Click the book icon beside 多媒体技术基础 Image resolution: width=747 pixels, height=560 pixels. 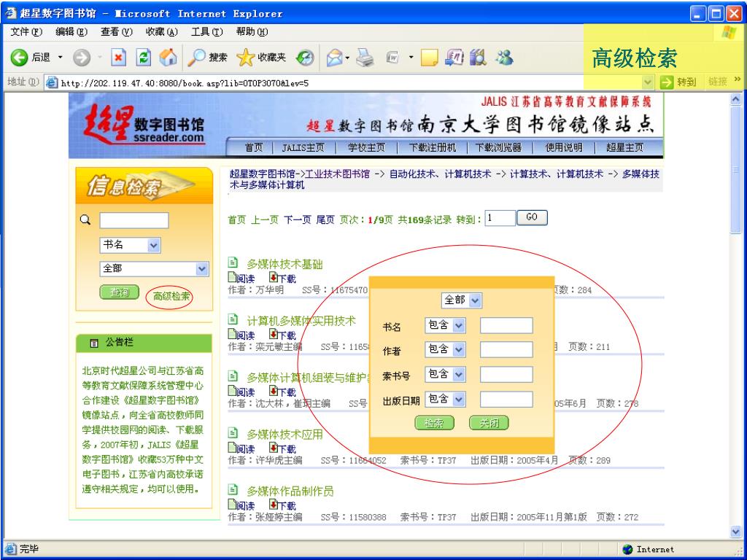coord(233,262)
